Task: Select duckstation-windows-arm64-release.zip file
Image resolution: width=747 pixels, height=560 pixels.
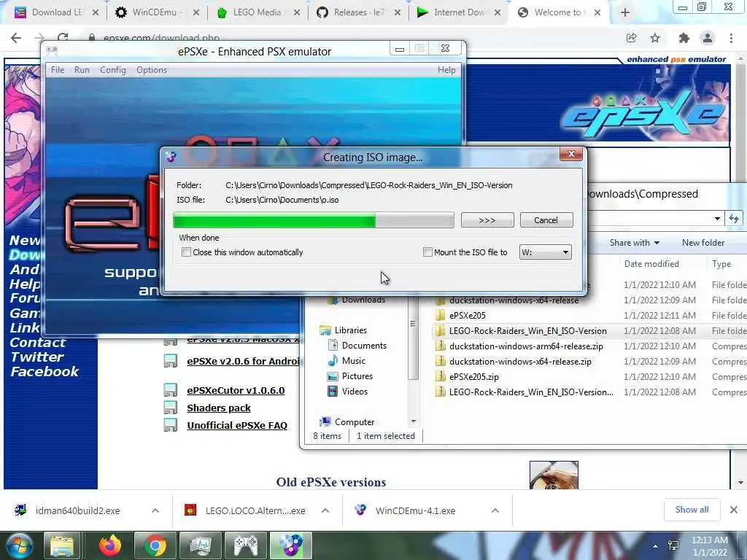Action: 526,346
